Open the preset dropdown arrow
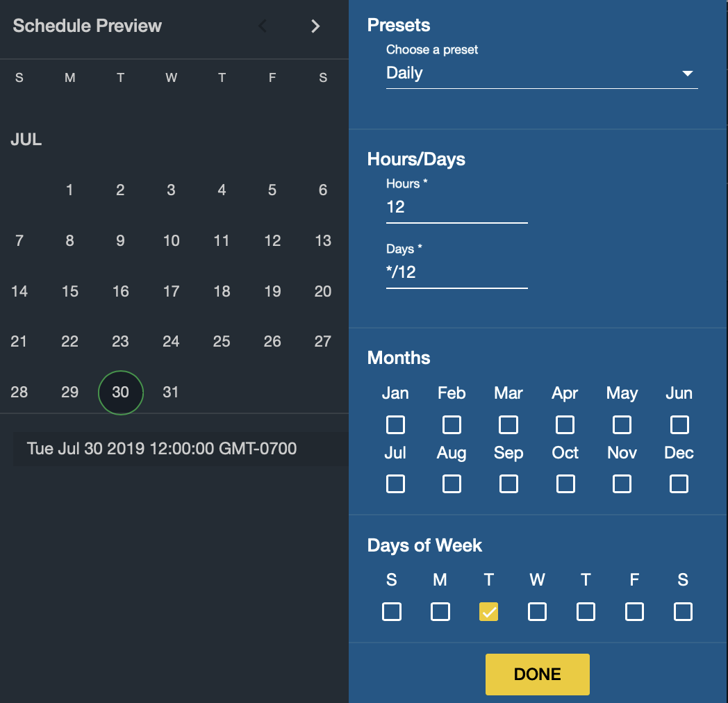This screenshot has height=703, width=728. 688,74
